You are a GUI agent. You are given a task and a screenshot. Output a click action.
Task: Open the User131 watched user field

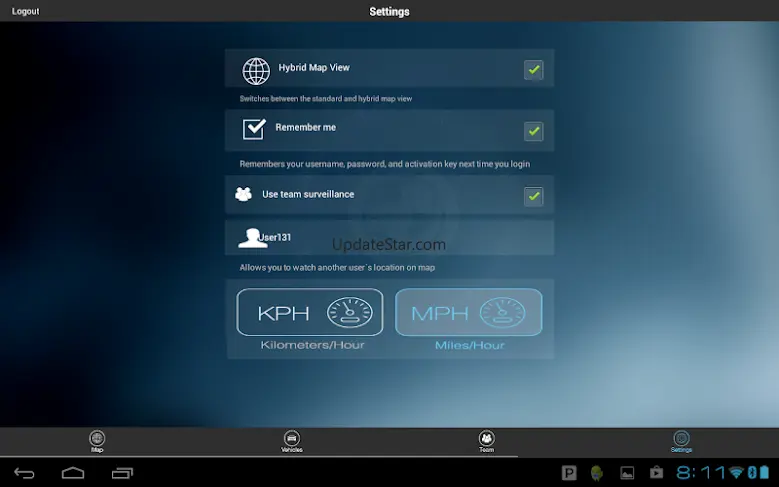click(390, 238)
